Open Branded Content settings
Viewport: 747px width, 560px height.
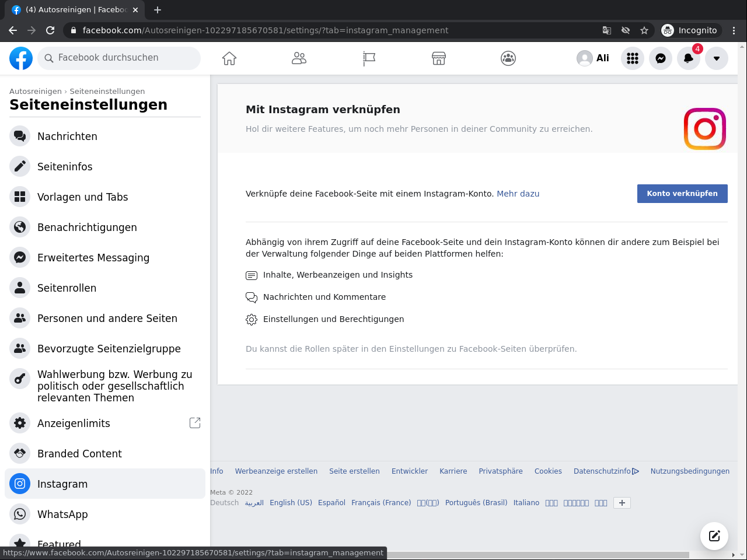point(105,453)
